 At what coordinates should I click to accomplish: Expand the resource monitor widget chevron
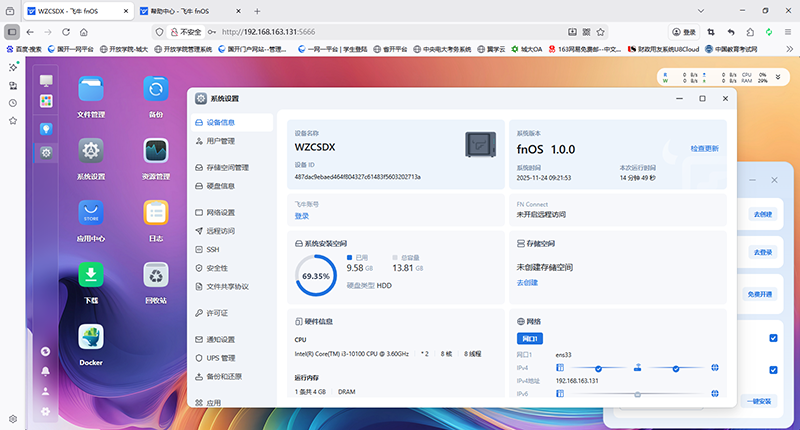(x=778, y=77)
